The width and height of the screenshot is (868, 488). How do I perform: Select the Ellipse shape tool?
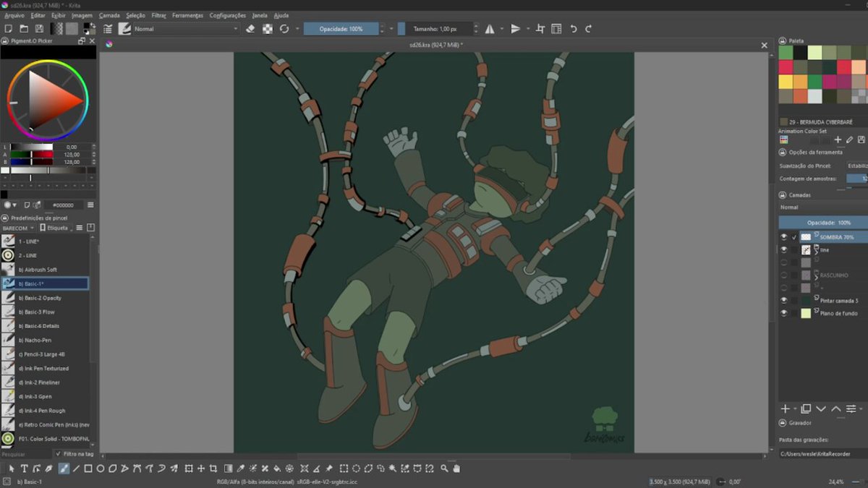coord(101,468)
